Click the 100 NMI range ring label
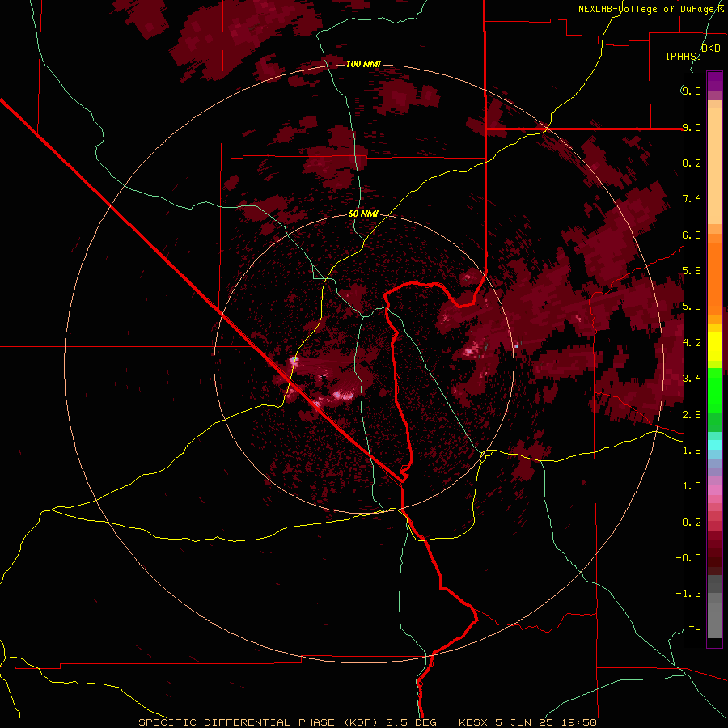This screenshot has height=728, width=728. pos(363,64)
